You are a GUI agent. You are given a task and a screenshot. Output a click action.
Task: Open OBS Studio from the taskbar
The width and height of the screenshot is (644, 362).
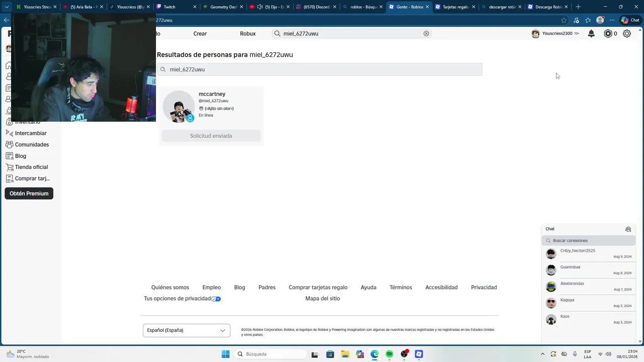(404, 354)
